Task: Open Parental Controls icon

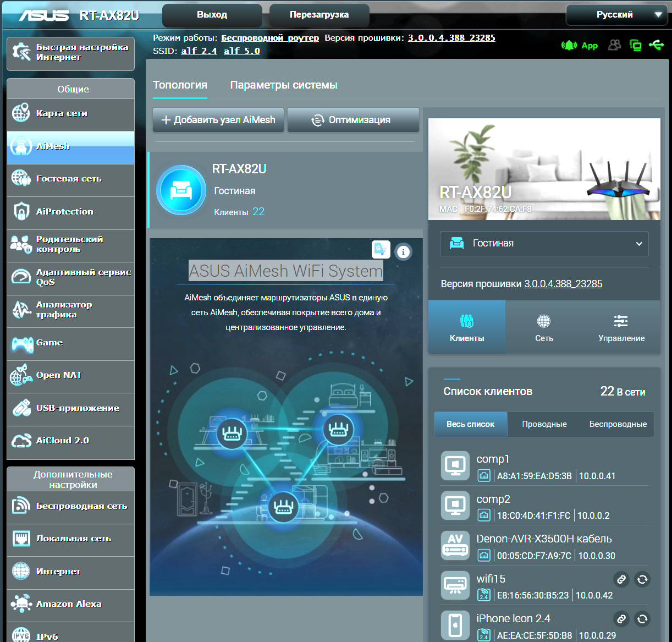Action: point(21,244)
